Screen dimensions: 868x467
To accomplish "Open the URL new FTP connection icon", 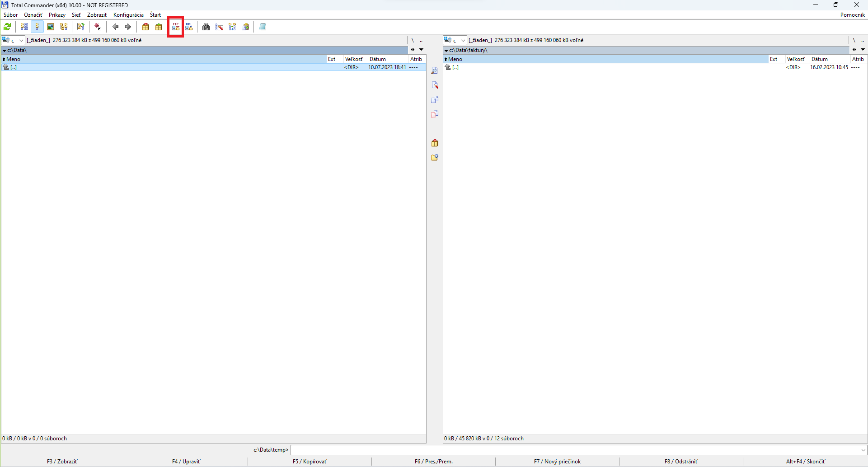I will coord(189,27).
